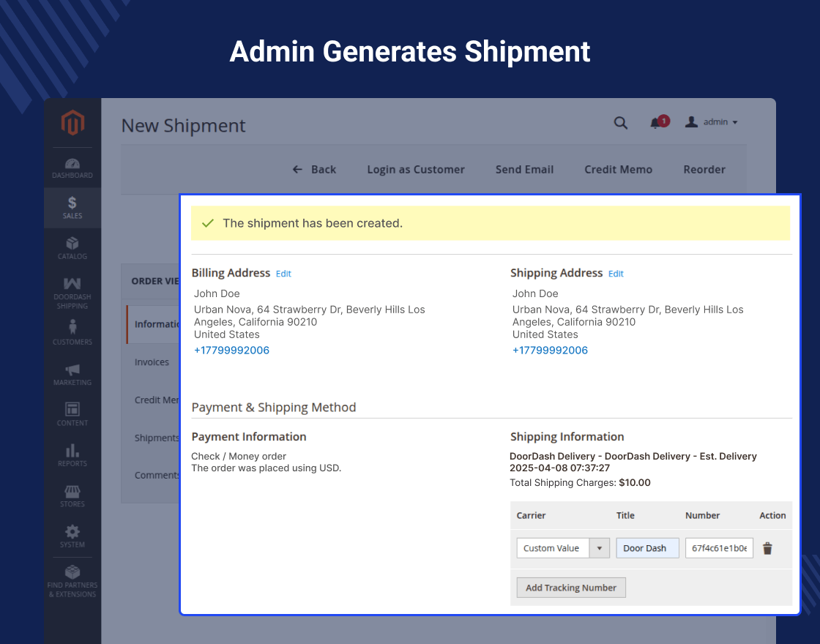820x644 pixels.
Task: Click the Payment & Shipping Method heading
Action: pos(274,407)
